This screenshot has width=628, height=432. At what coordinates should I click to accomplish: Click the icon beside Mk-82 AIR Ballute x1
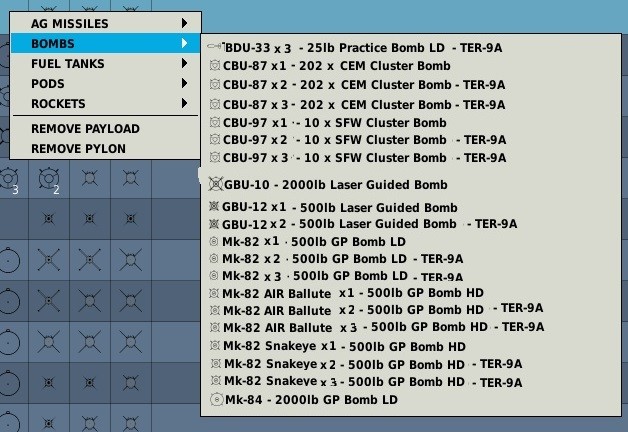point(214,293)
